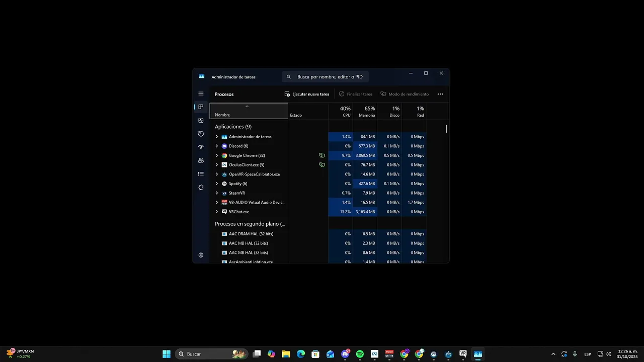Open the Windows Start menu
The height and width of the screenshot is (362, 644).
[167, 354]
